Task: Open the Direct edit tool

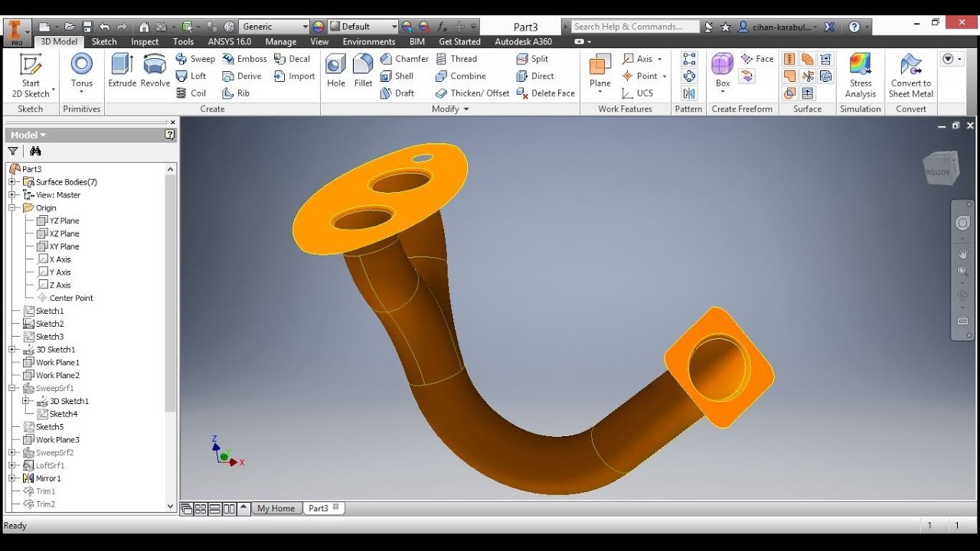Action: [535, 76]
